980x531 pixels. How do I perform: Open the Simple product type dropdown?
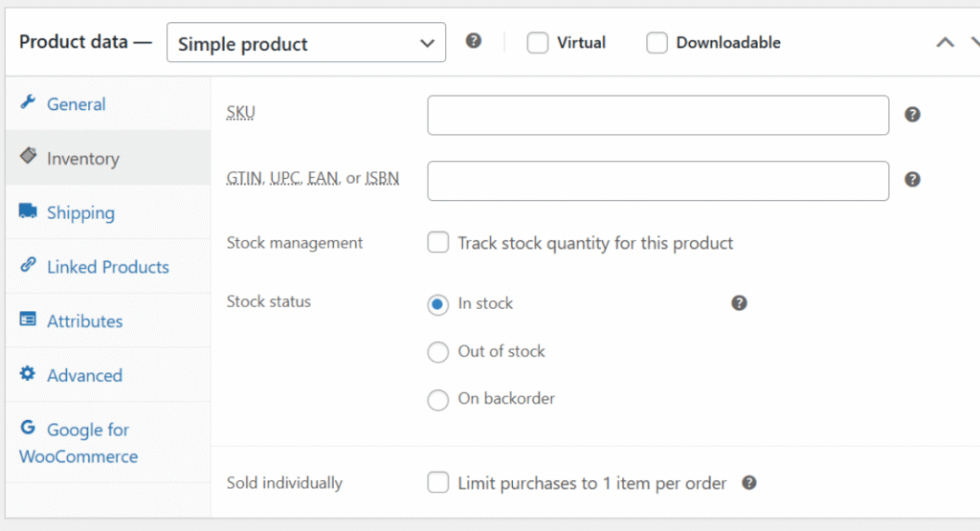point(305,43)
